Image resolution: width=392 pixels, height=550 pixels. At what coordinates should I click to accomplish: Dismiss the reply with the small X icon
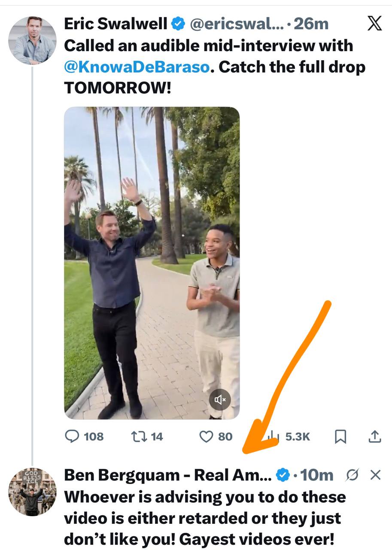(375, 475)
